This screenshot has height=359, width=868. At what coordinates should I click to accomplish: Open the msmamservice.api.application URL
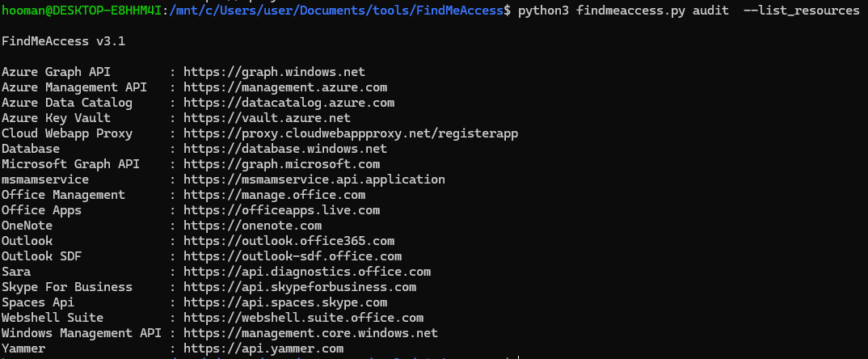click(x=314, y=179)
